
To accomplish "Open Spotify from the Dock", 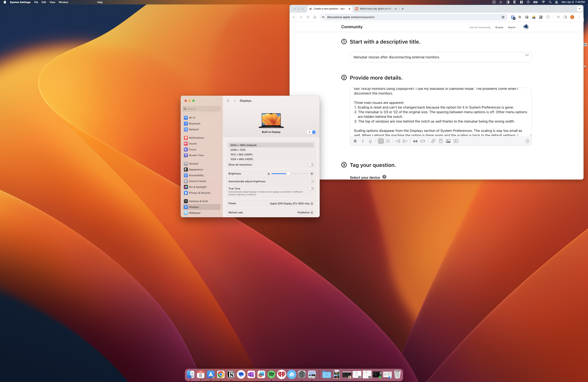I will 271,375.
